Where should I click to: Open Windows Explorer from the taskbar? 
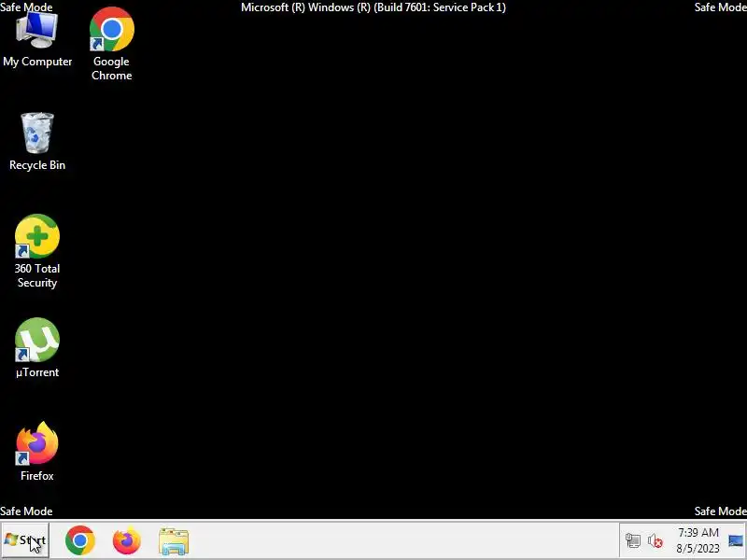[x=174, y=541]
